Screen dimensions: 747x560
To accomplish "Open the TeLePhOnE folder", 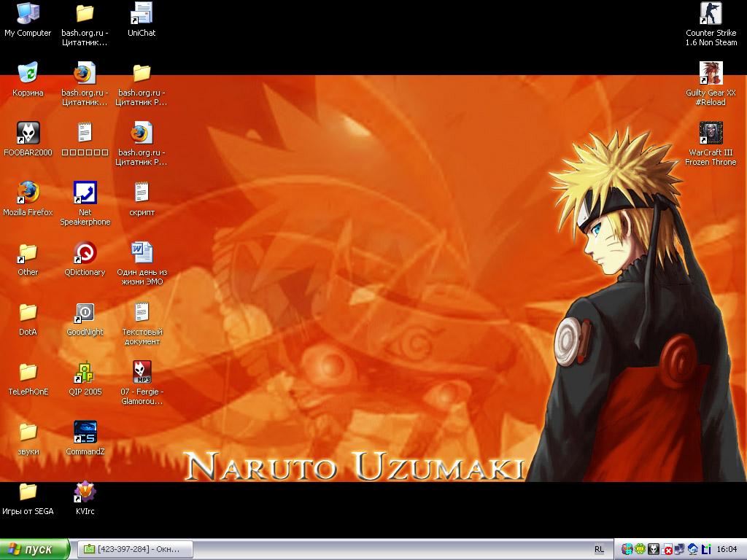I will coord(28,378).
